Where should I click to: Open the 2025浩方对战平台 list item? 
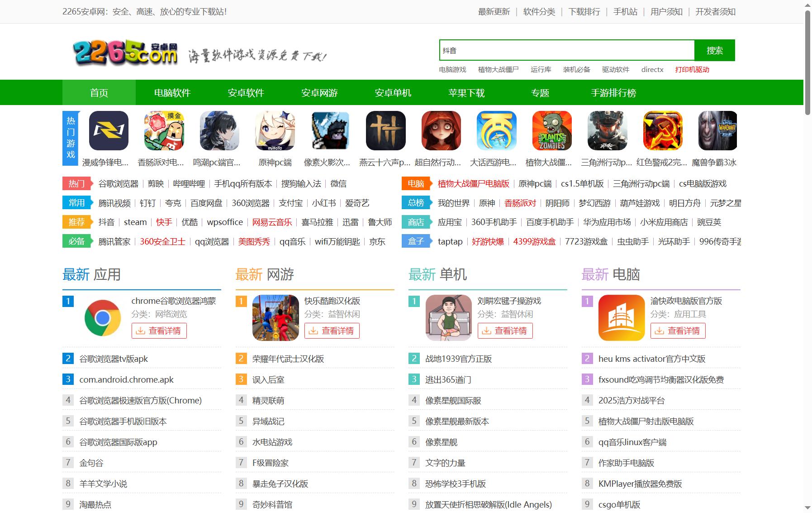[632, 401]
